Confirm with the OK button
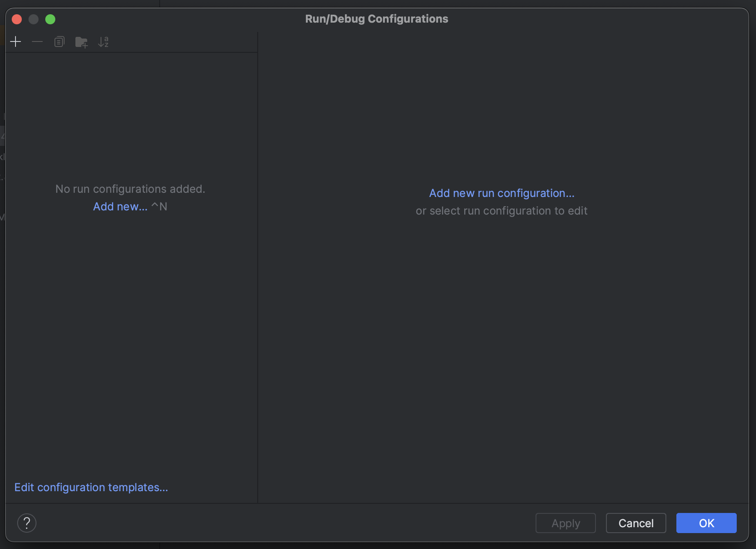 click(707, 523)
